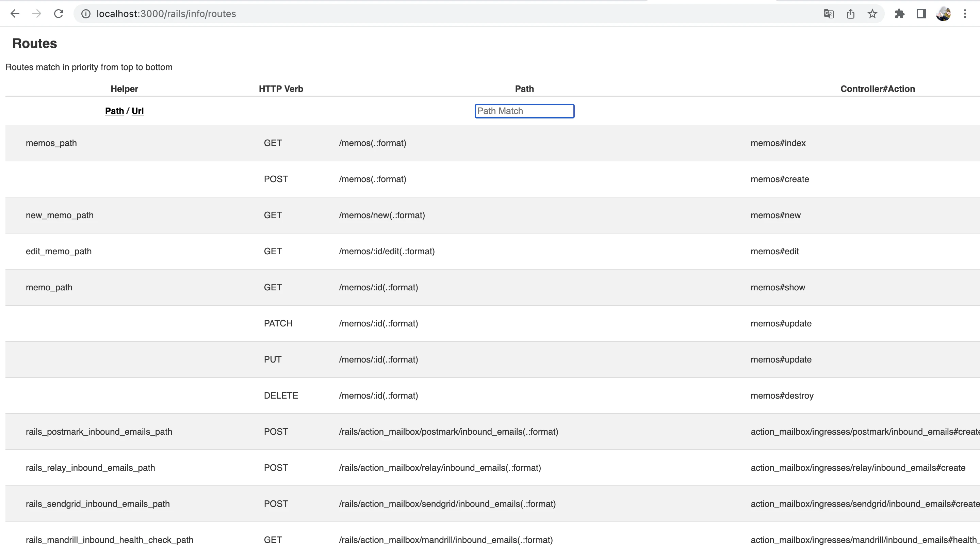Open the Extensions puzzle icon
Image resolution: width=980 pixels, height=546 pixels.
(900, 14)
